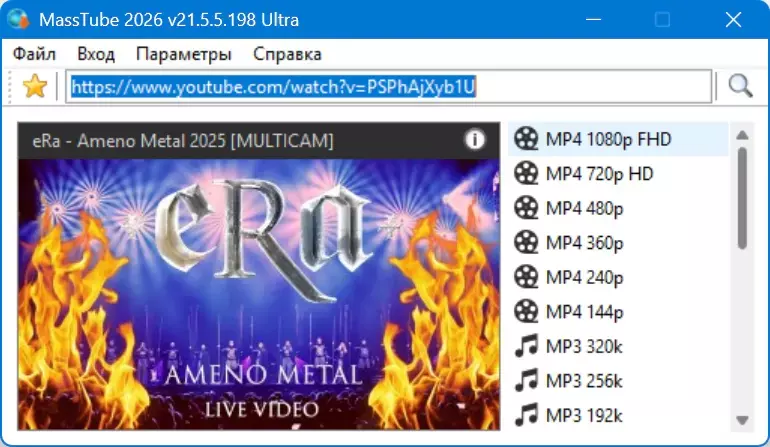Click the format list scroll down arrow

(x=742, y=420)
